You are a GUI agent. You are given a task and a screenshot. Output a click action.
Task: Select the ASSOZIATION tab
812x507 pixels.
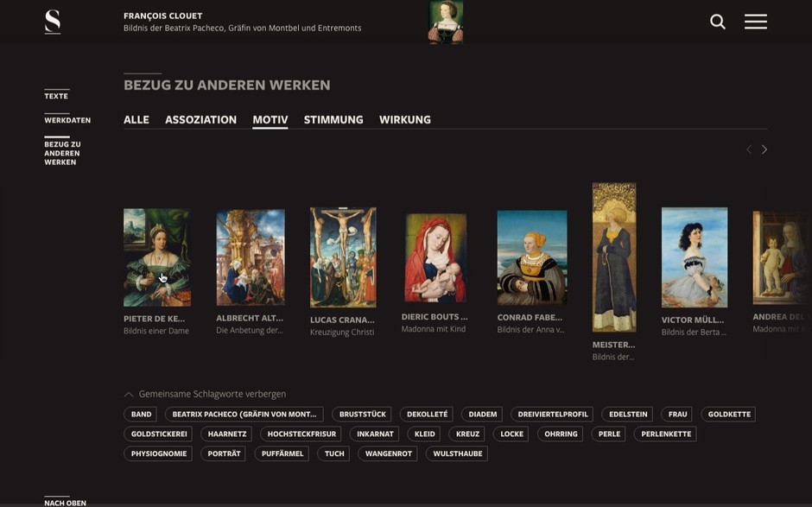(201, 120)
